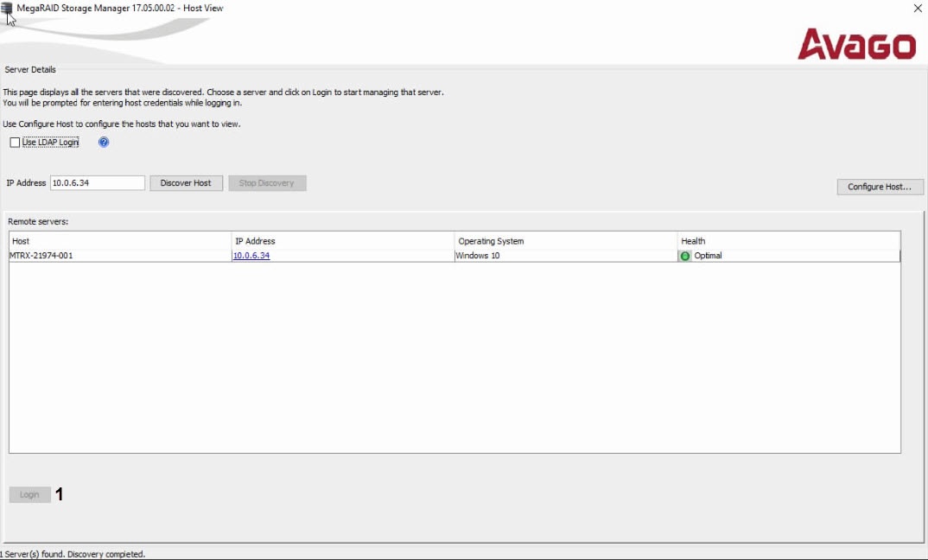Click the discovery completed status bar message

point(73,554)
